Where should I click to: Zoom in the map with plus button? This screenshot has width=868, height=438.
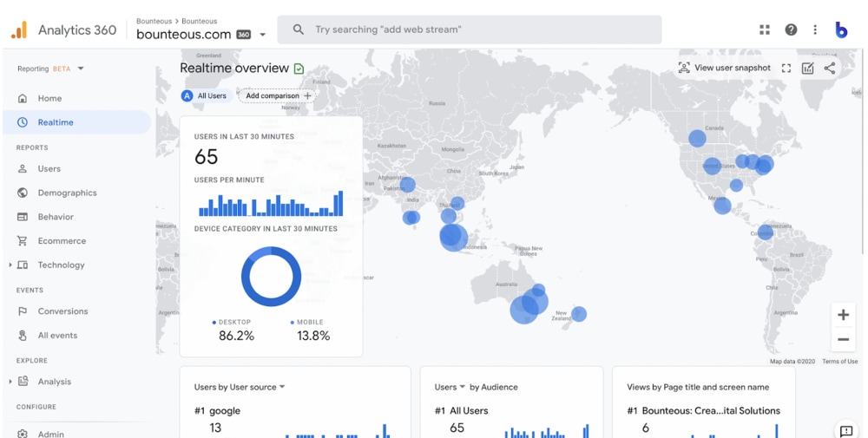pyautogui.click(x=843, y=315)
